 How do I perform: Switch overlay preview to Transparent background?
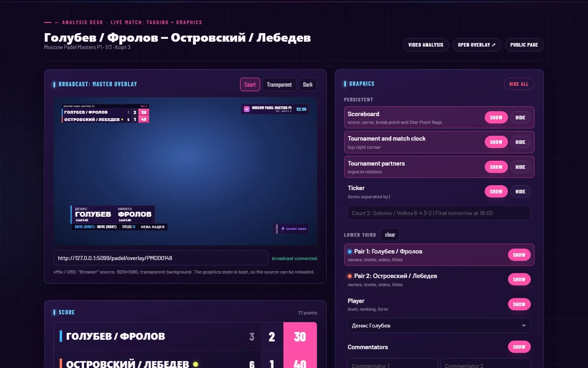point(279,85)
